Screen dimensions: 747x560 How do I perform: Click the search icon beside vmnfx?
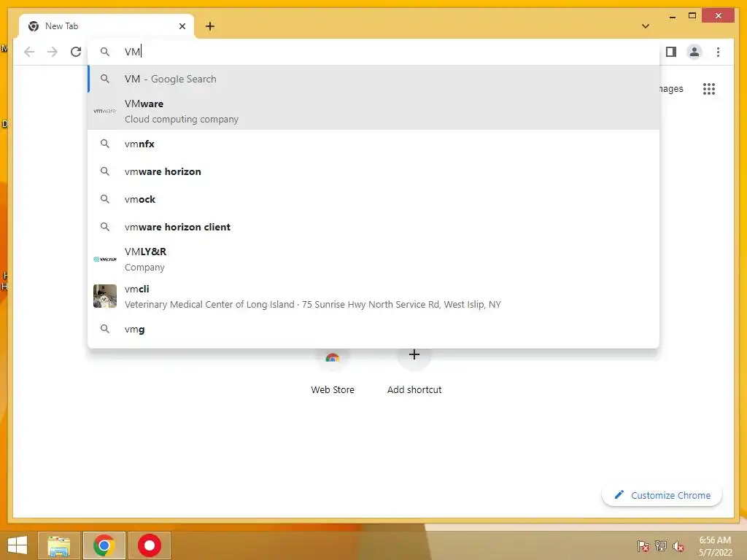(105, 144)
